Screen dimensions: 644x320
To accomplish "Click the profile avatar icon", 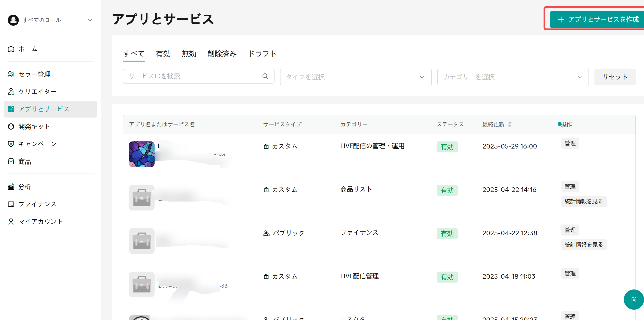I will [x=13, y=20].
